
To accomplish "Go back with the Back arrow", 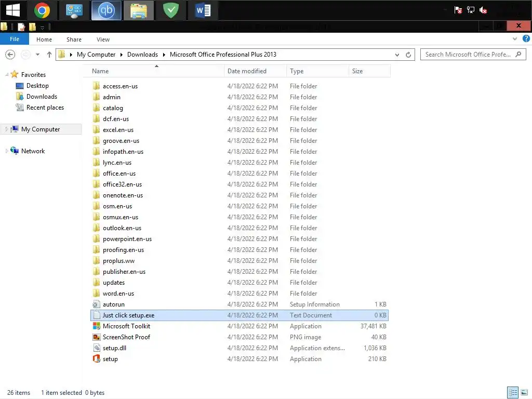I will (x=10, y=54).
